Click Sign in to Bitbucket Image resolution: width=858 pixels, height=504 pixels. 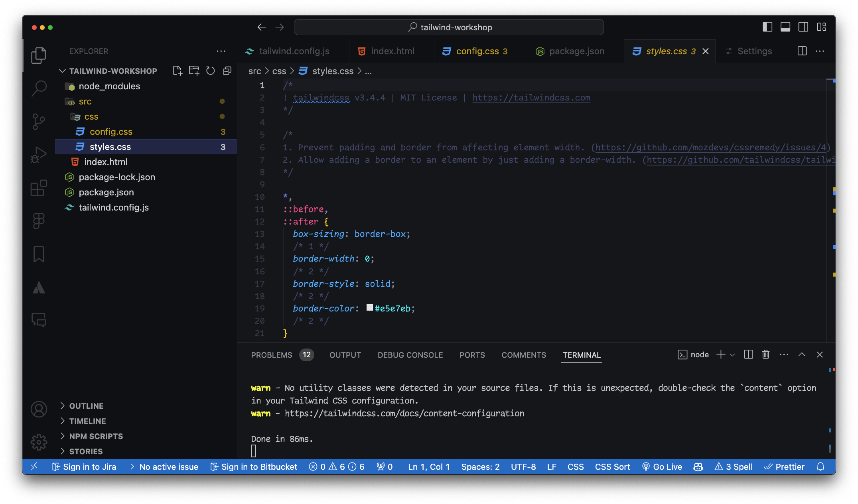pos(254,467)
